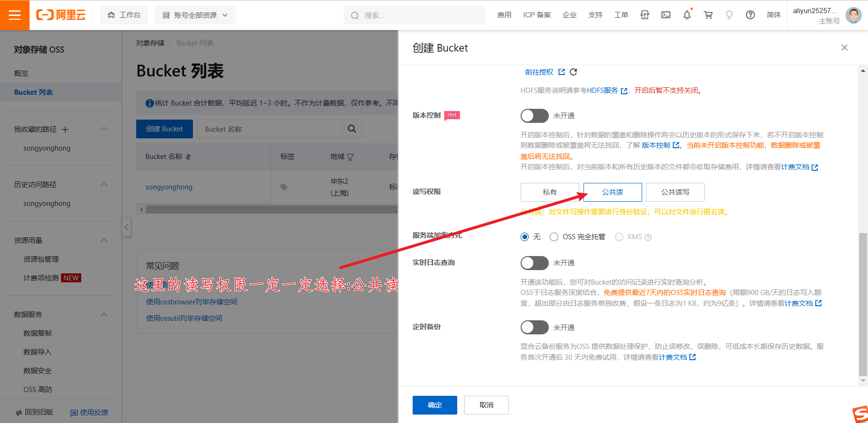
Task: Click the info icon in statistics notice
Action: point(150,103)
